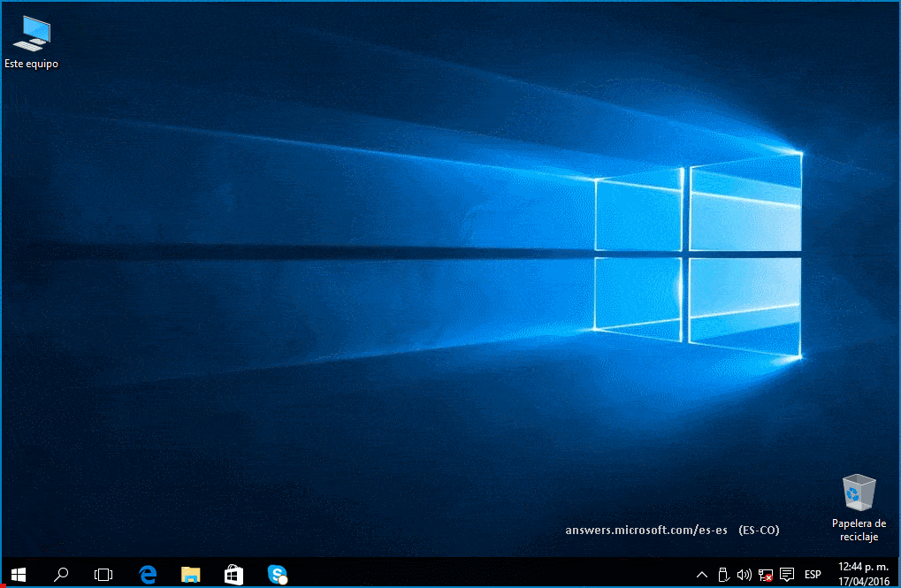Open the Windows Store from taskbar
901x588 pixels.
point(233,574)
